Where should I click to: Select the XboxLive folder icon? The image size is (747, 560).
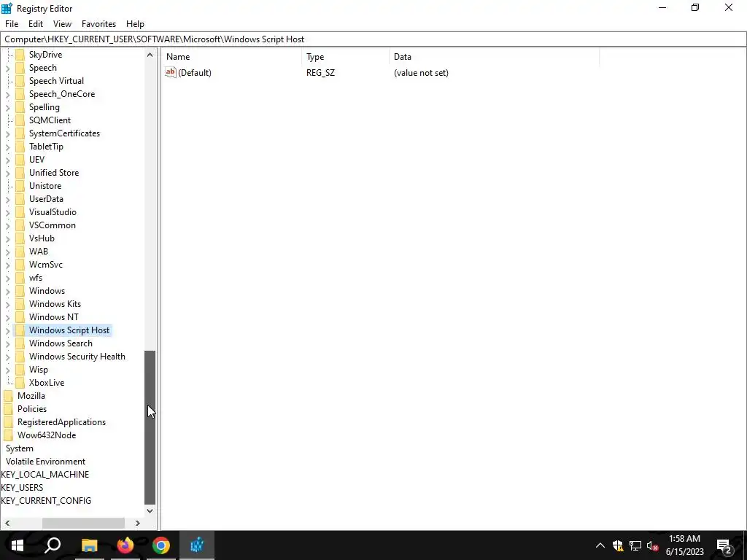20,382
